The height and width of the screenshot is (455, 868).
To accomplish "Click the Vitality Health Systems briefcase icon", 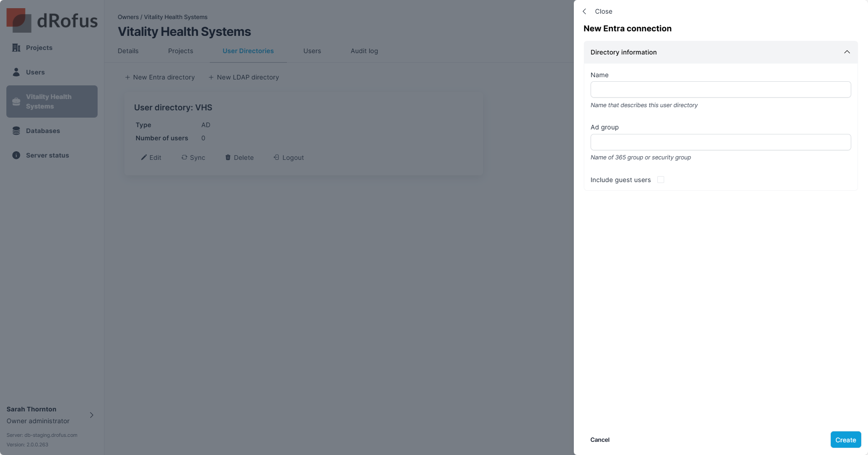I will pos(16,102).
